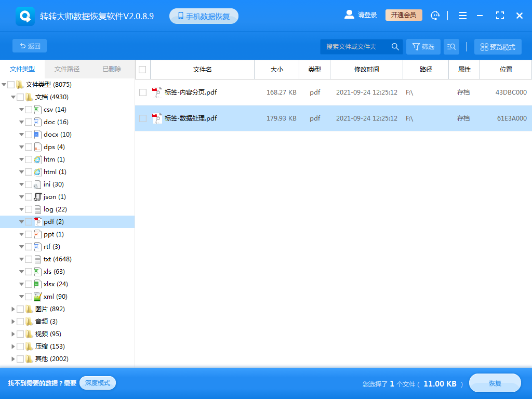Image resolution: width=532 pixels, height=399 pixels.
Task: Click the list search view icon
Action: tap(451, 47)
